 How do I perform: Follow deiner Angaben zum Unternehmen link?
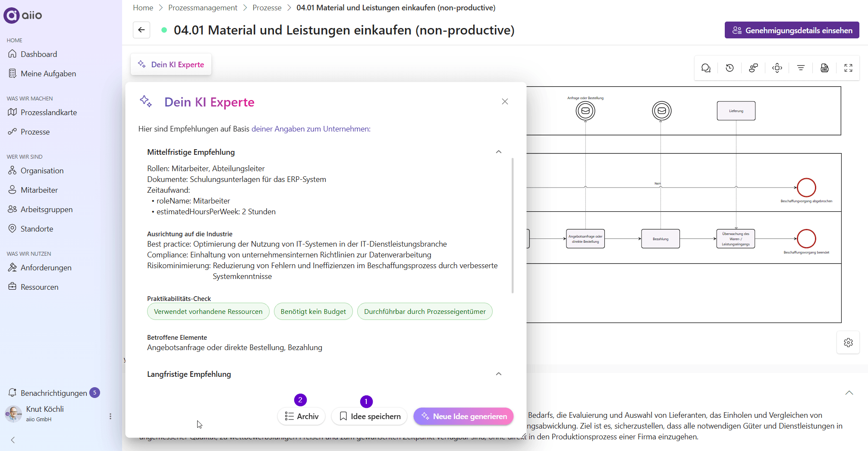pyautogui.click(x=310, y=128)
